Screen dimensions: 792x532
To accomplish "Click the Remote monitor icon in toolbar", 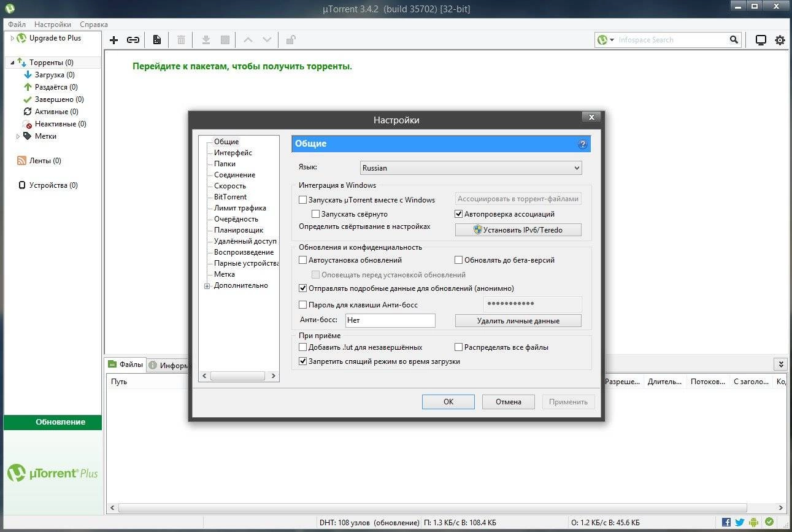I will (761, 40).
